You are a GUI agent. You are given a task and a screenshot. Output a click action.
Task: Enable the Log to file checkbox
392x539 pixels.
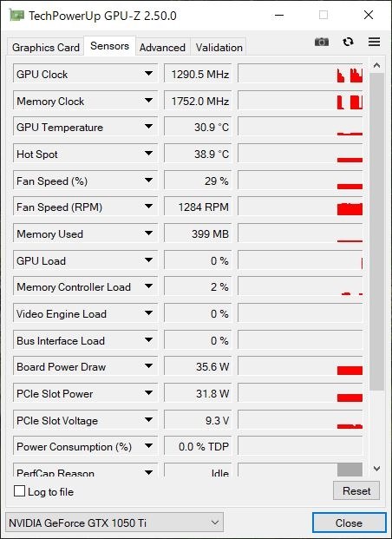click(20, 491)
